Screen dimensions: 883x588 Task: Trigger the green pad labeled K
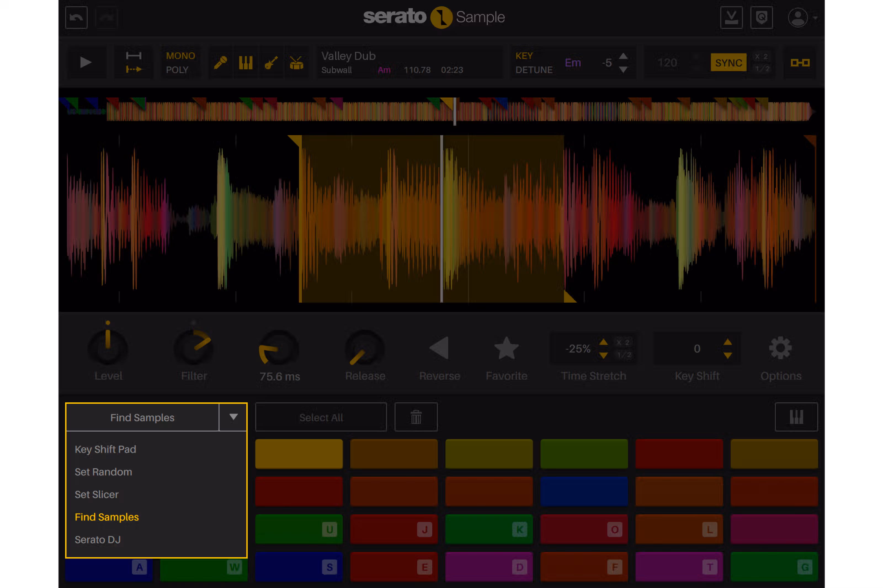[x=489, y=529]
